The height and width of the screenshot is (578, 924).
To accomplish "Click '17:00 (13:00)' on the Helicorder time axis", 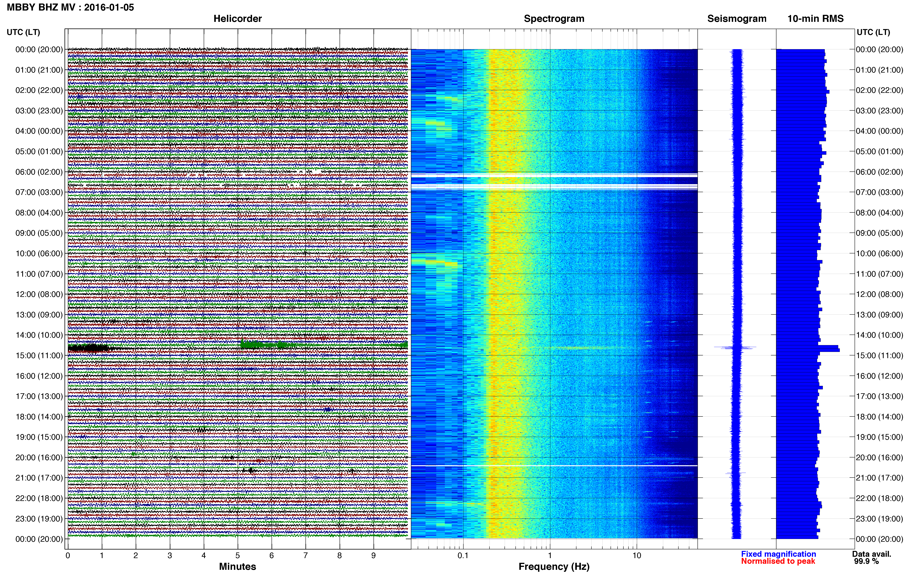I will pos(39,396).
